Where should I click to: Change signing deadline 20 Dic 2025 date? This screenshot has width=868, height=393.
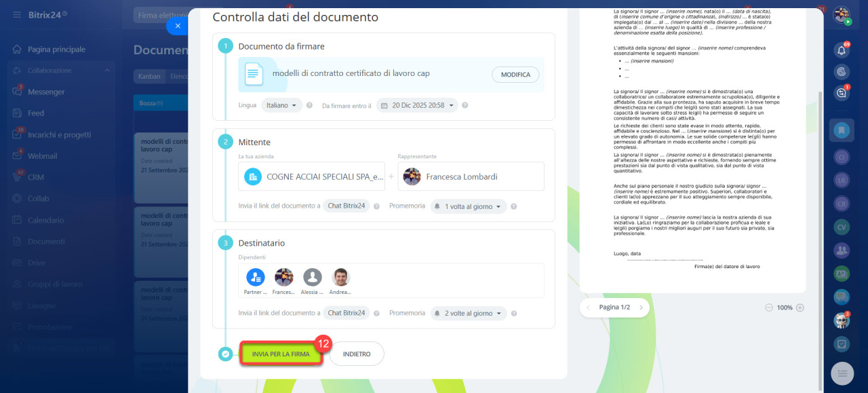417,106
